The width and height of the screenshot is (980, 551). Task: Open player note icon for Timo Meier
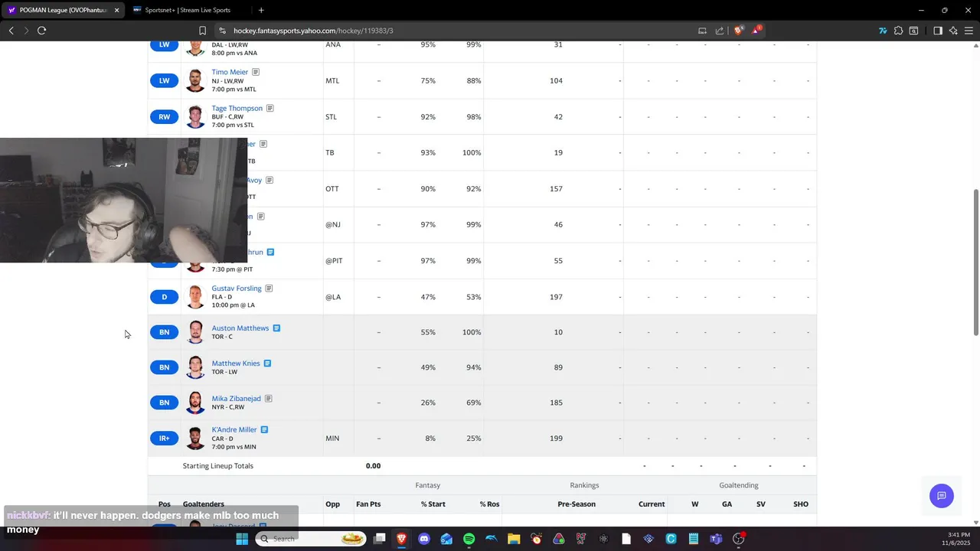256,72
